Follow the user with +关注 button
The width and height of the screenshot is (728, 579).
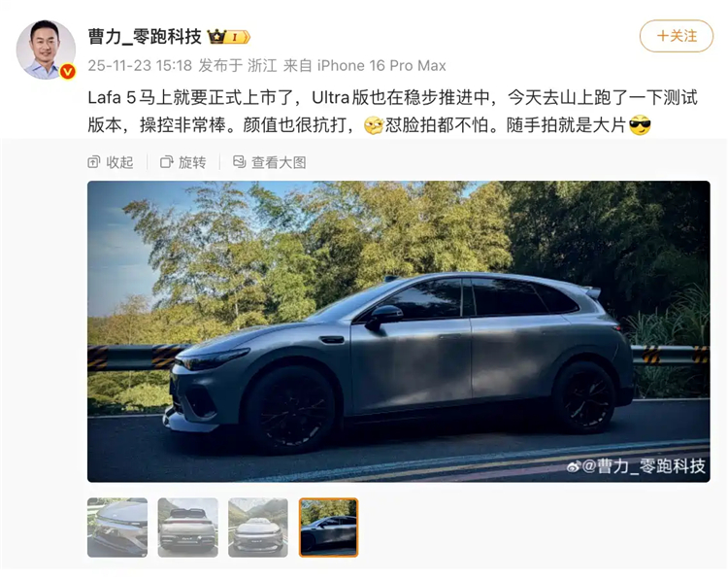pos(677,36)
